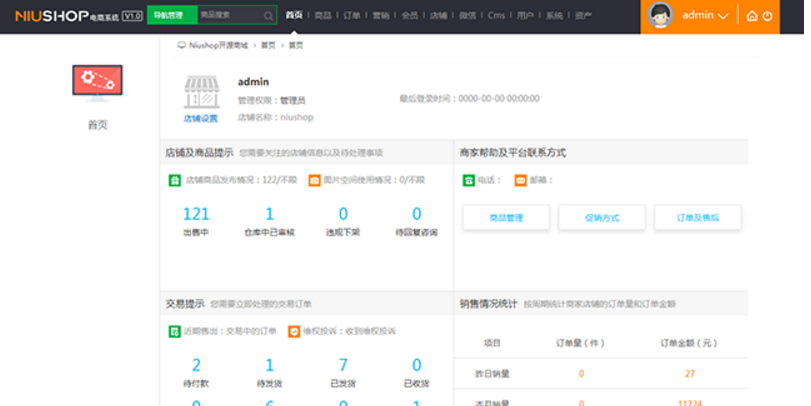Click the 订单量(件) column header
Viewport: 811px width, 406px height.
coord(580,343)
